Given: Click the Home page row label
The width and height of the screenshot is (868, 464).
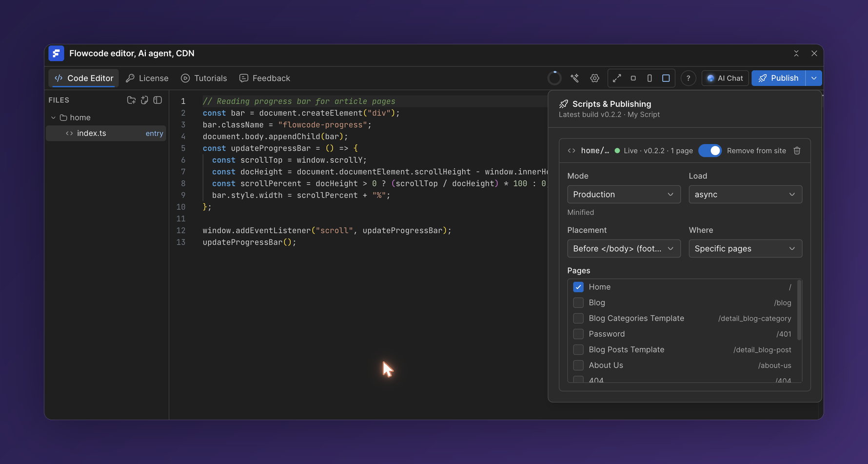Looking at the screenshot, I should tap(599, 287).
